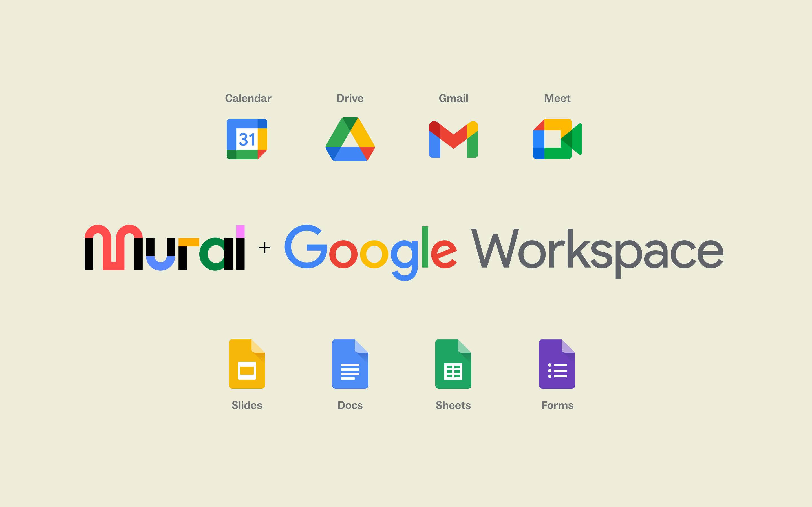This screenshot has height=507, width=812.
Task: Click the Docs caption text
Action: point(350,405)
